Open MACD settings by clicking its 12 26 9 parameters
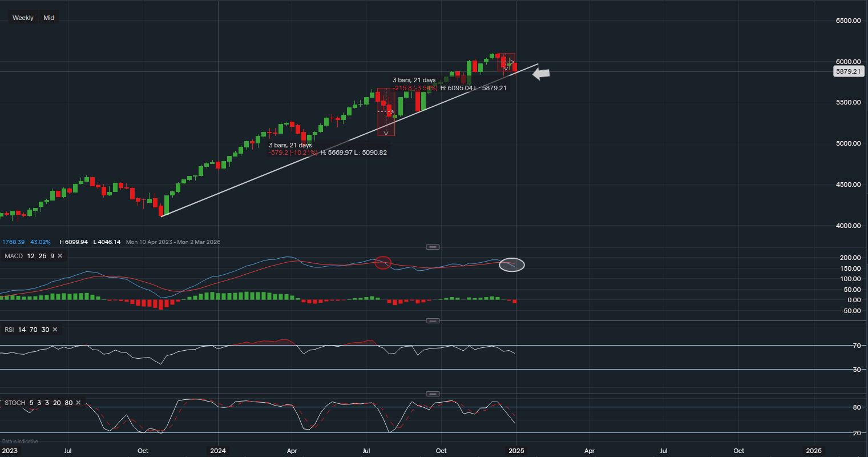This screenshot has width=868, height=457. pos(41,256)
